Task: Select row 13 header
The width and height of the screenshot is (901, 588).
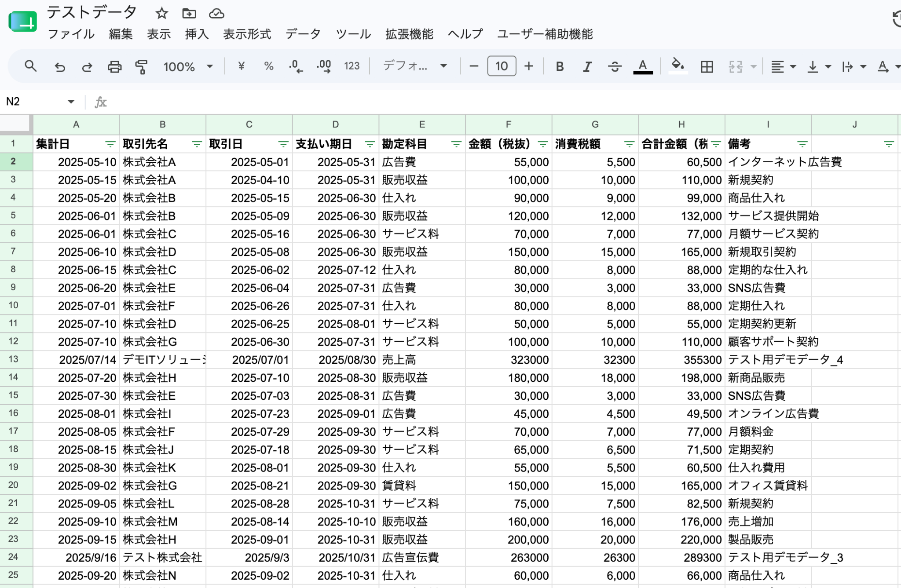Action: pos(13,359)
